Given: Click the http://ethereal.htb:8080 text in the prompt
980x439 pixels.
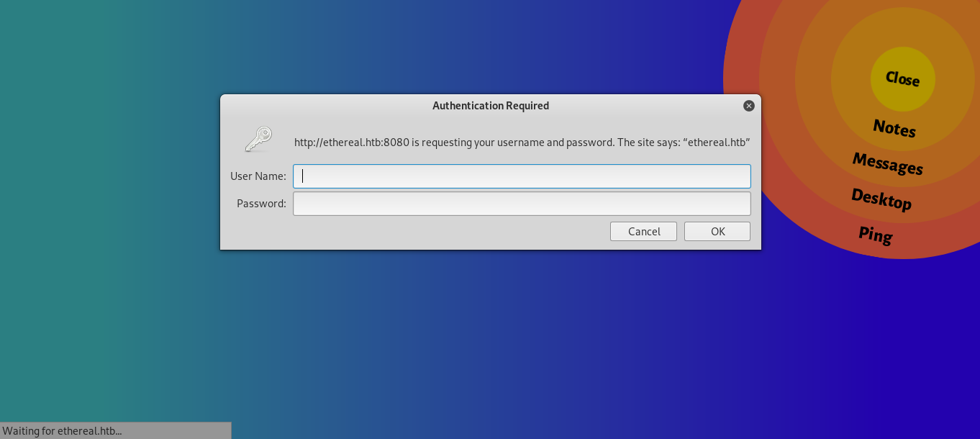Looking at the screenshot, I should click(351, 142).
